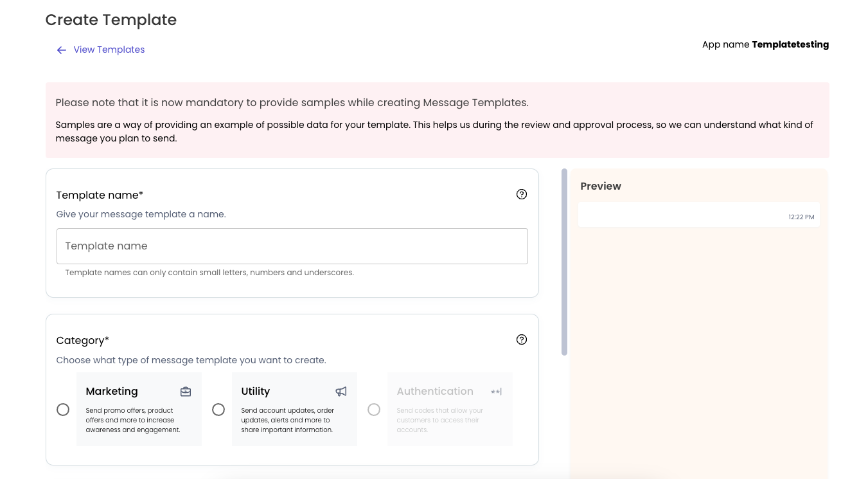Click the Marketing briefcase icon
The image size is (868, 479).
186,392
